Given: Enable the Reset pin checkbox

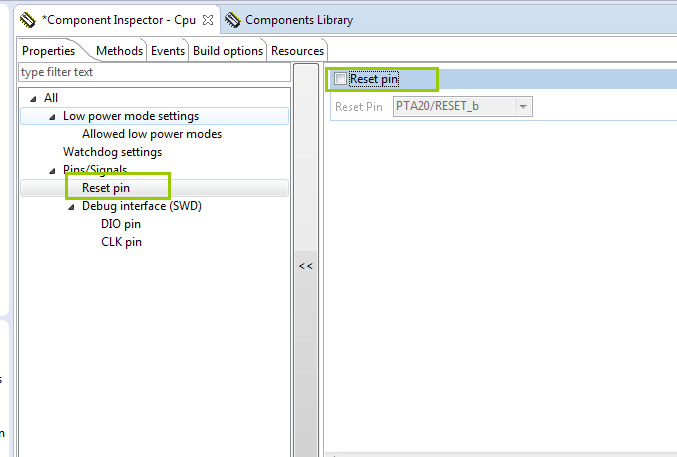Looking at the screenshot, I should [x=341, y=79].
